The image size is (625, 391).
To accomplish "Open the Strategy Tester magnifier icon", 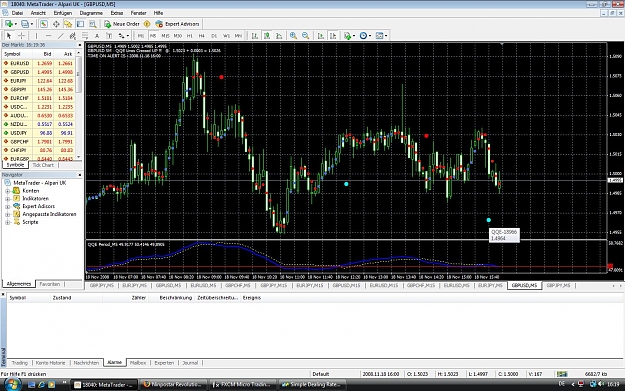I will click(92, 24).
